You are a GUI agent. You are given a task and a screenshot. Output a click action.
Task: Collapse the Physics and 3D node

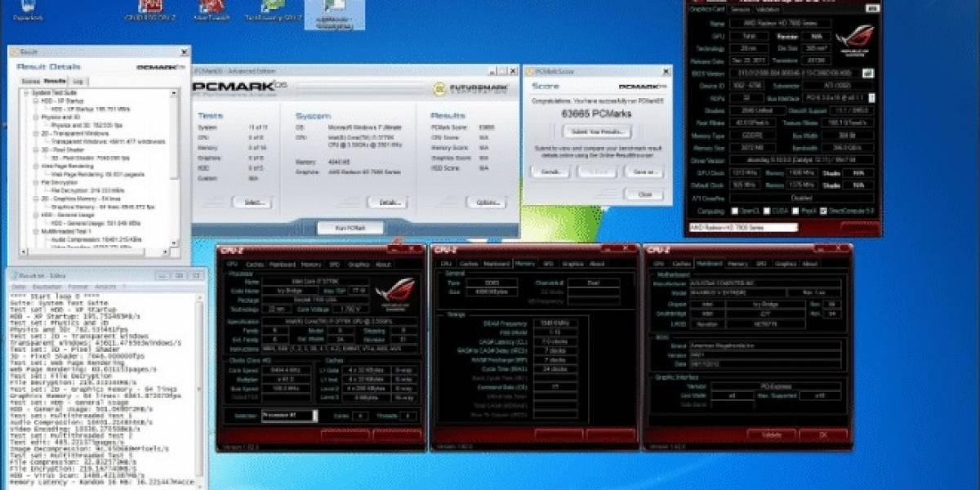coord(34,117)
